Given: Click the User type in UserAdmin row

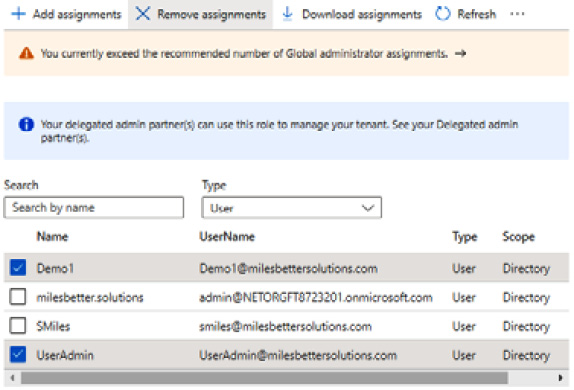Looking at the screenshot, I should [x=464, y=355].
